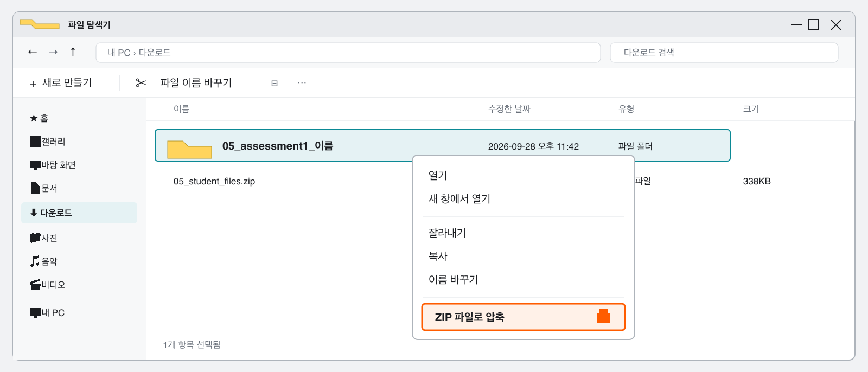The height and width of the screenshot is (372, 868).
Task: Click the star icon next to 홈
Action: point(34,118)
